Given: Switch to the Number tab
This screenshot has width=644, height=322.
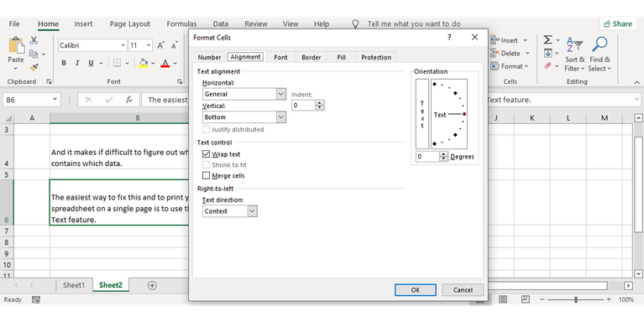Looking at the screenshot, I should click(209, 57).
